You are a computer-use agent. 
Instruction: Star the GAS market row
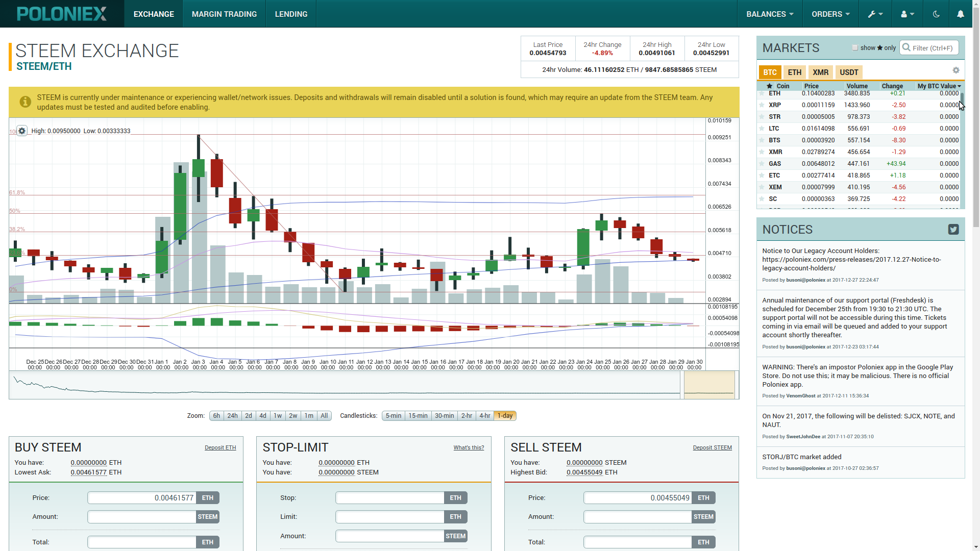762,164
